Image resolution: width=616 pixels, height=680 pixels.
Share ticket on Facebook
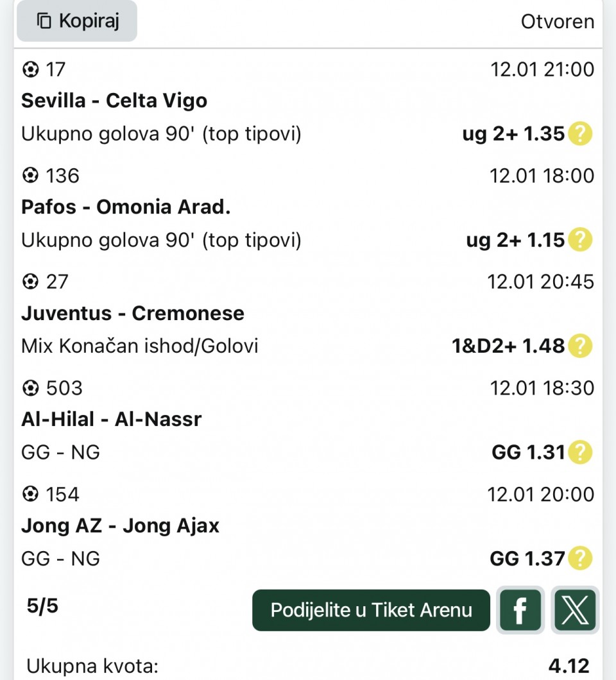(520, 610)
